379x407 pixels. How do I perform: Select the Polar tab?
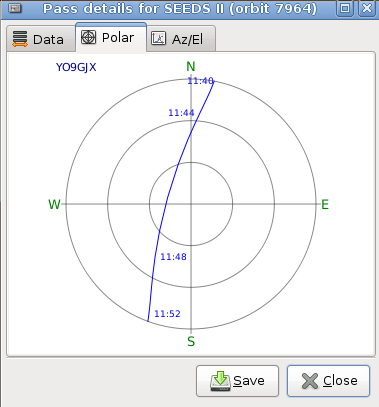coord(111,37)
